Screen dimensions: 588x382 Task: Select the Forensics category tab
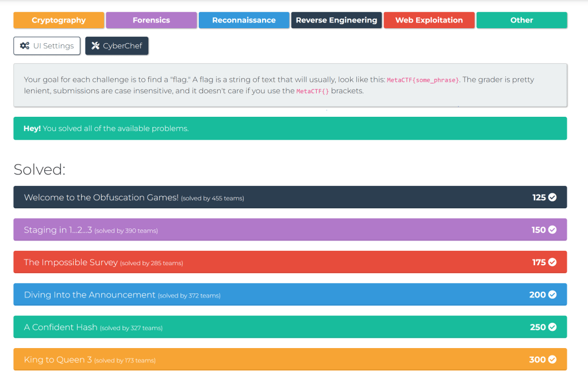tap(151, 20)
